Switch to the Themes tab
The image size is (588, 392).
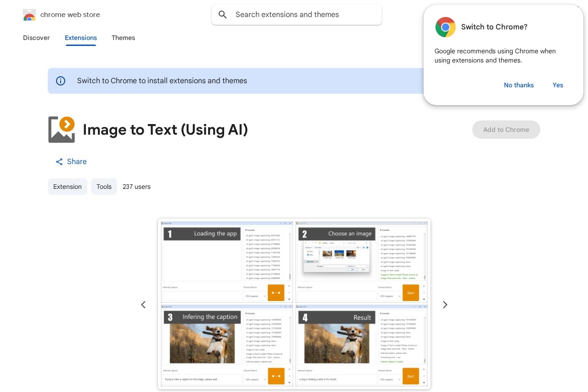[x=123, y=38]
